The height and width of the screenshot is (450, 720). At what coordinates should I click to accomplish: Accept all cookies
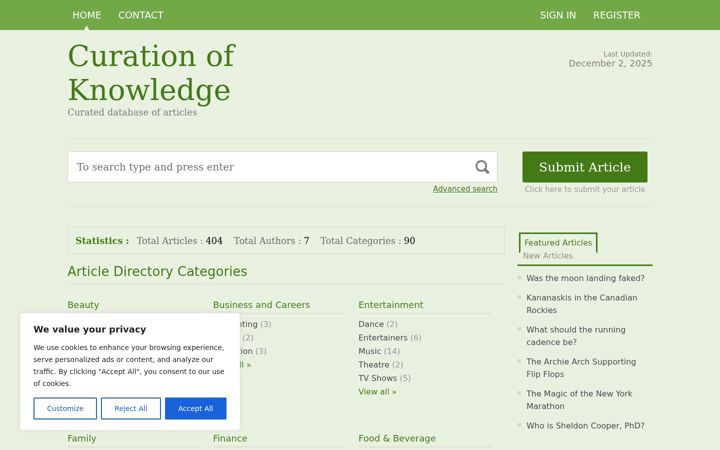(x=196, y=408)
